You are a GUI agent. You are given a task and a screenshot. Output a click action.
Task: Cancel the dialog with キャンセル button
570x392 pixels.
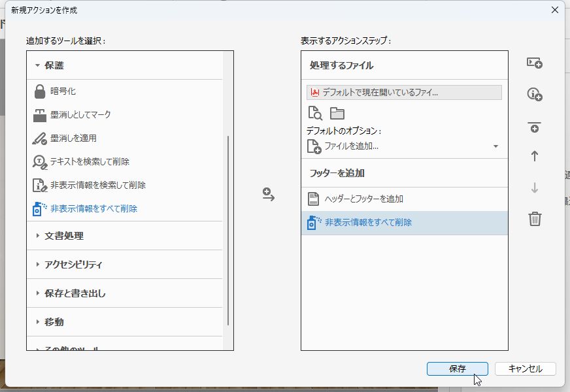(525, 368)
